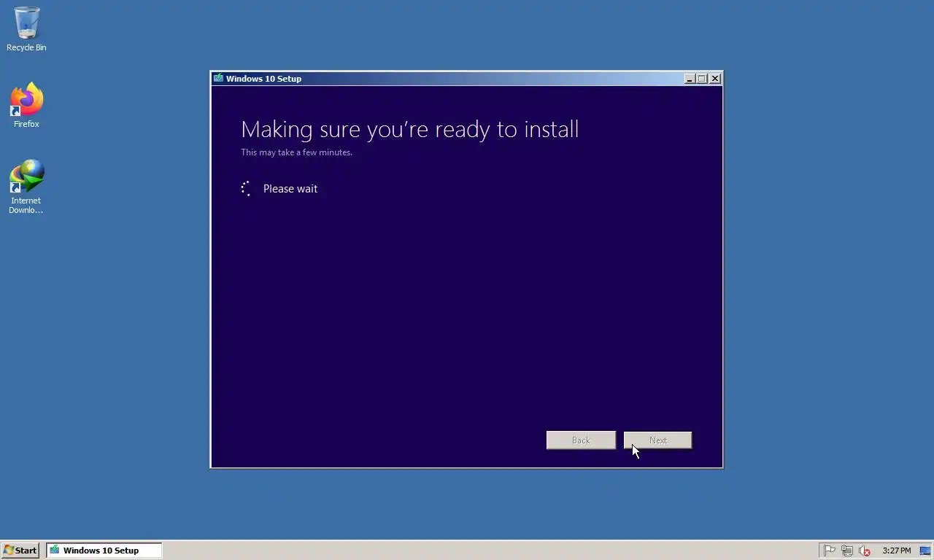The height and width of the screenshot is (560, 934).
Task: Click the heading 'Making sure you're ready to install'
Action: coord(410,129)
